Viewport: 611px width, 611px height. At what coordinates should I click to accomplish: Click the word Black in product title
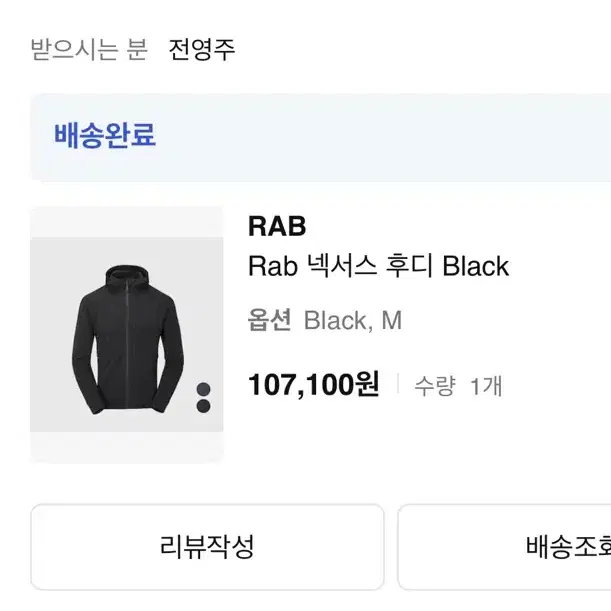coord(476,266)
